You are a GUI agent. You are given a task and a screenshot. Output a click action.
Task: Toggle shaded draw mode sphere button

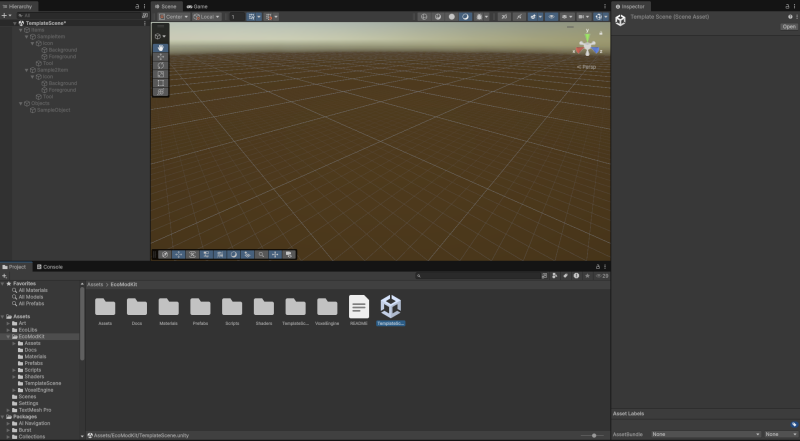(452, 17)
